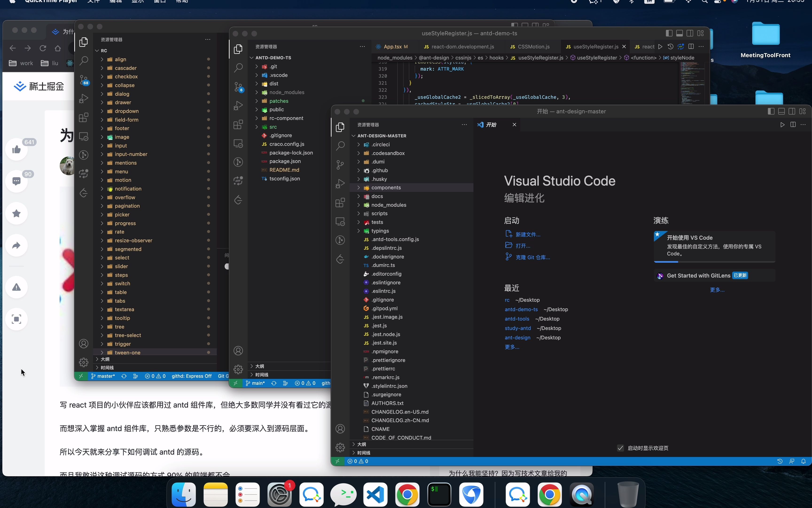Open Run and Debug in ant-design-master

(x=340, y=184)
